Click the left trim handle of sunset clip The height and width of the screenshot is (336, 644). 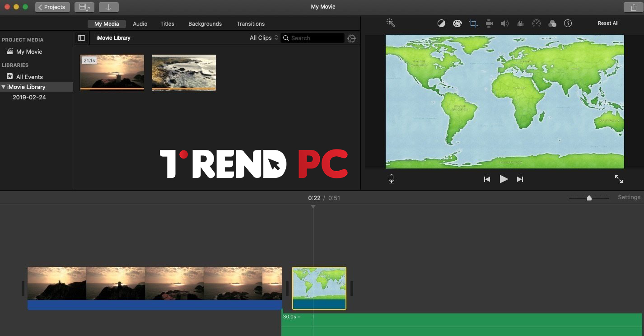(x=23, y=288)
